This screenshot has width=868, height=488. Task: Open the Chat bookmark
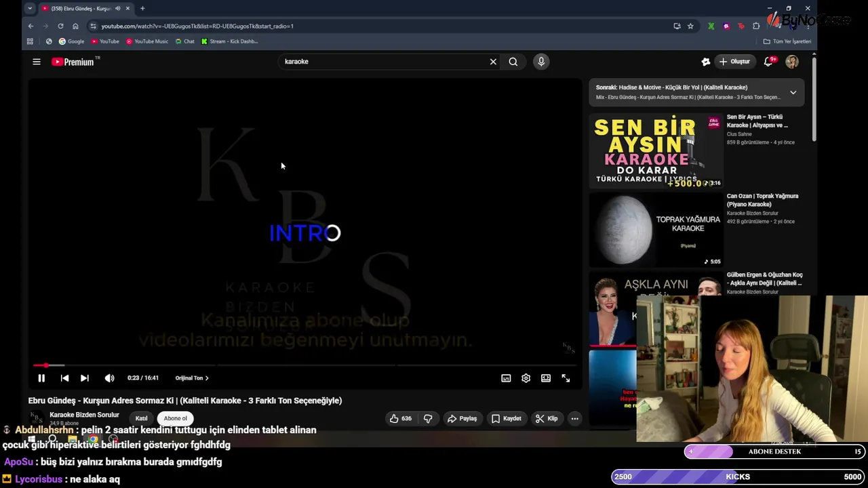[184, 41]
